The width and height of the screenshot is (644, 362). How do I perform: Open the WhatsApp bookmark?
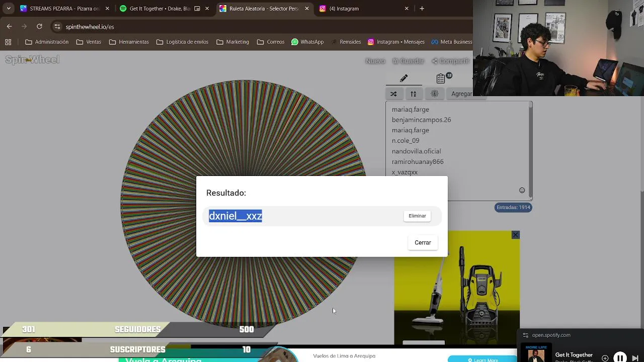click(x=307, y=42)
